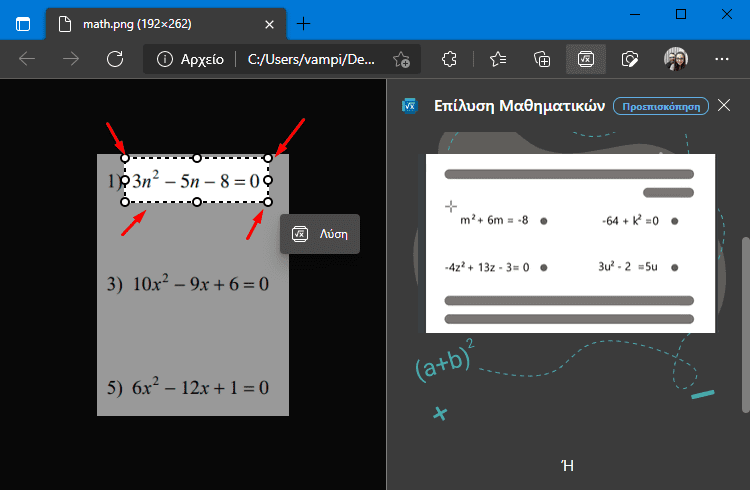Add this page to favorites
This screenshot has height=490, width=750.
click(x=401, y=60)
